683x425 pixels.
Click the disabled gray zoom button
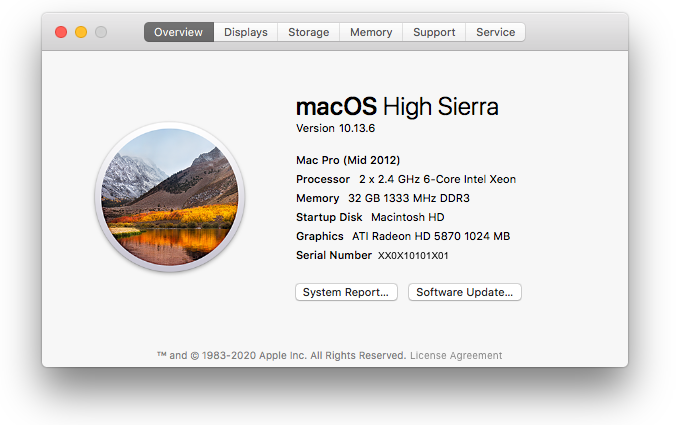click(x=101, y=32)
